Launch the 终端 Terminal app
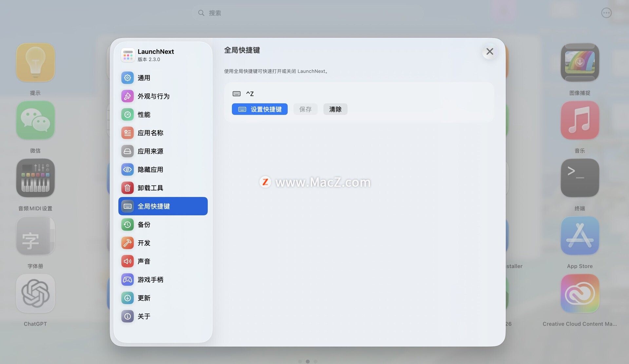 pyautogui.click(x=580, y=178)
